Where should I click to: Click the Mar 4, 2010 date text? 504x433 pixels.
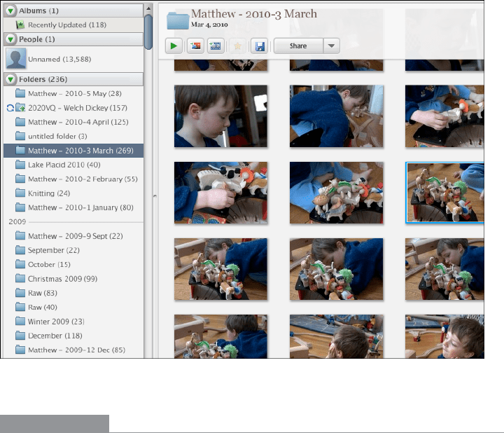coord(209,25)
